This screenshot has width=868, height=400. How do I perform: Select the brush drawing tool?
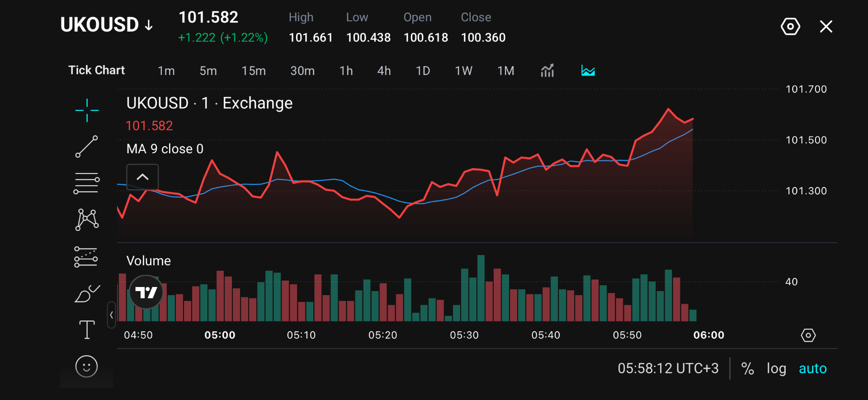pos(87,294)
